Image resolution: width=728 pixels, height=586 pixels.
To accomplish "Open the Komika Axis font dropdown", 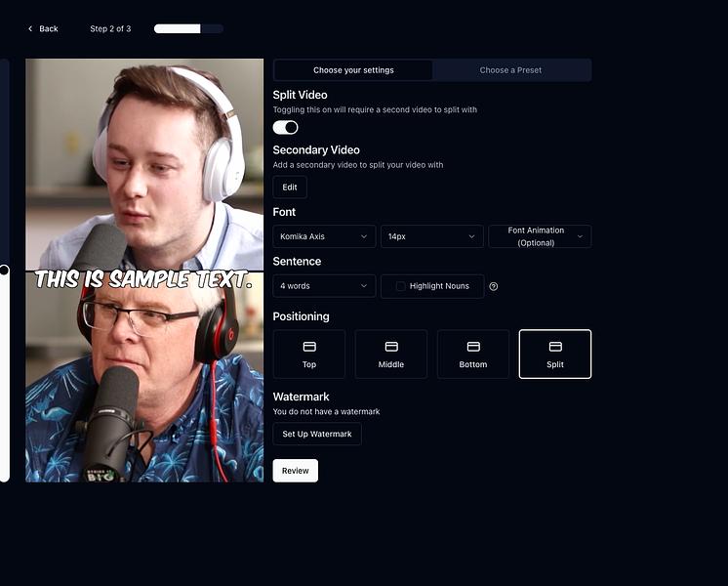I will [324, 236].
